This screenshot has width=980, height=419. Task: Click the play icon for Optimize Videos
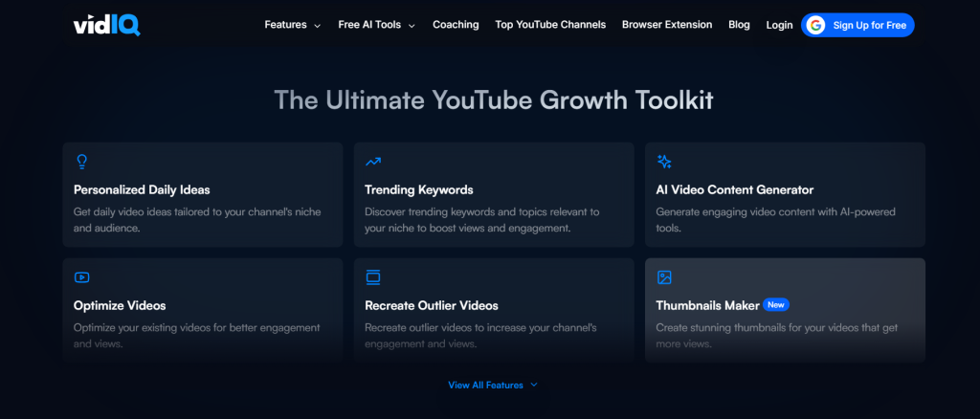[82, 277]
